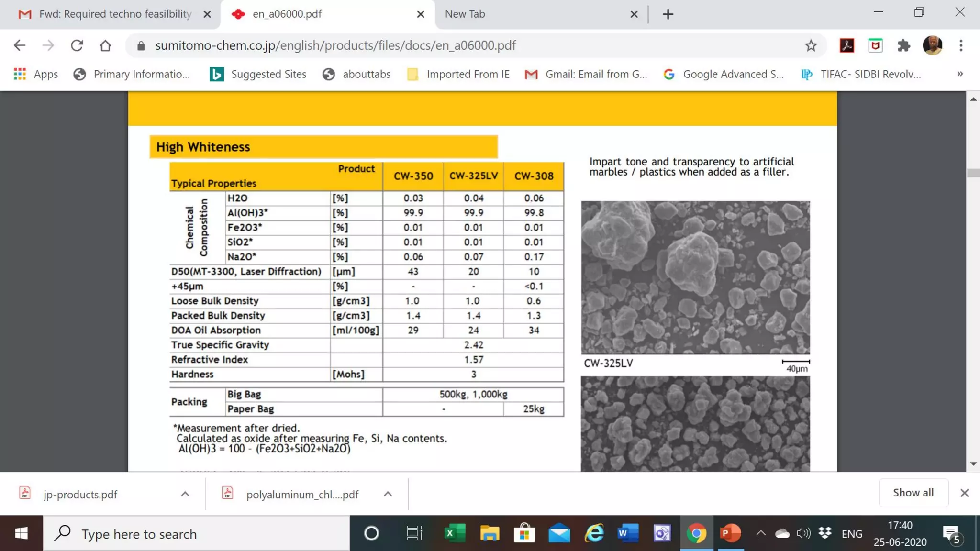
Task: Click the scrollbar down arrow
Action: click(973, 463)
